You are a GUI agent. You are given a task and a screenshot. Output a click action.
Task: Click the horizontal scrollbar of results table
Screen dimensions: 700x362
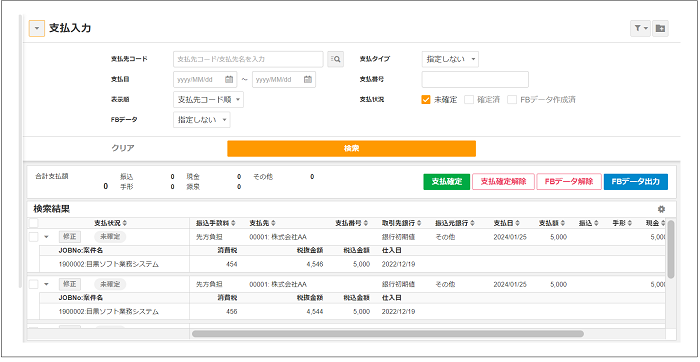[x=388, y=333]
